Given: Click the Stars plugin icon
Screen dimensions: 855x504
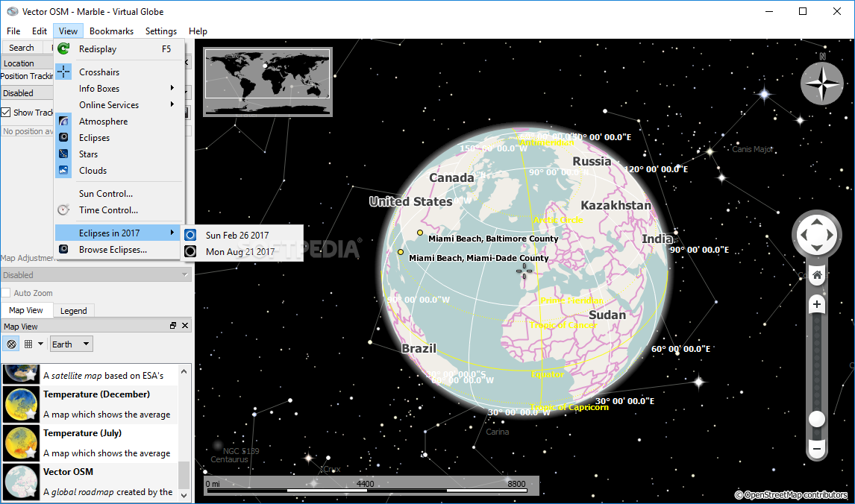Looking at the screenshot, I should tap(64, 154).
